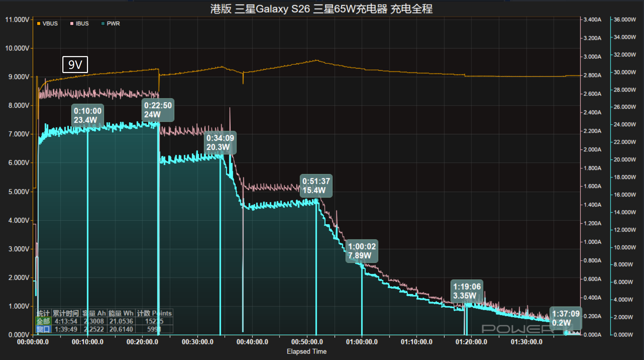Click the 1.000V voltage axis label
644x360 pixels.
(x=19, y=306)
